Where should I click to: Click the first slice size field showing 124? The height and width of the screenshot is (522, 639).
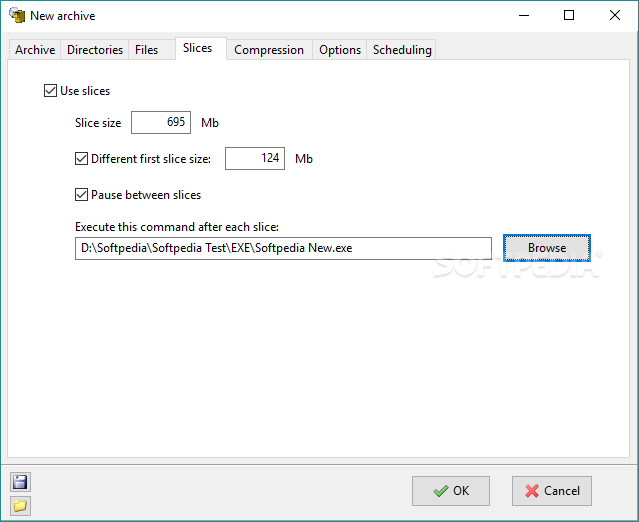(255, 159)
